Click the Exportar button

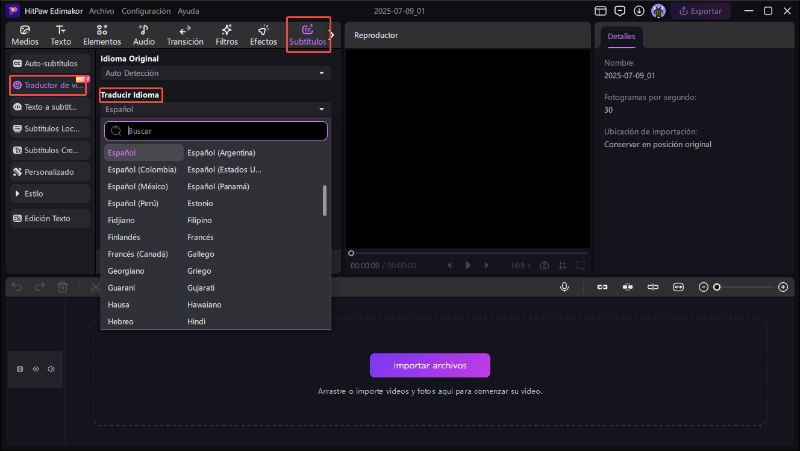(701, 11)
